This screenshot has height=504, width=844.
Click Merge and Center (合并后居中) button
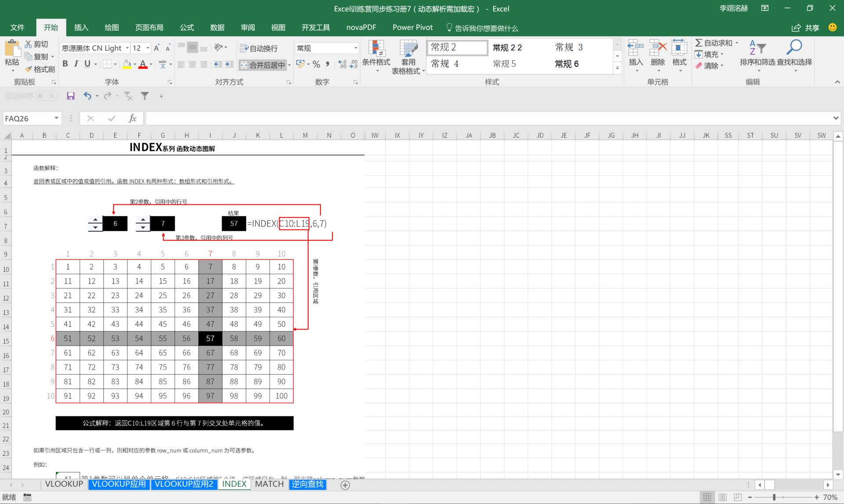[262, 65]
